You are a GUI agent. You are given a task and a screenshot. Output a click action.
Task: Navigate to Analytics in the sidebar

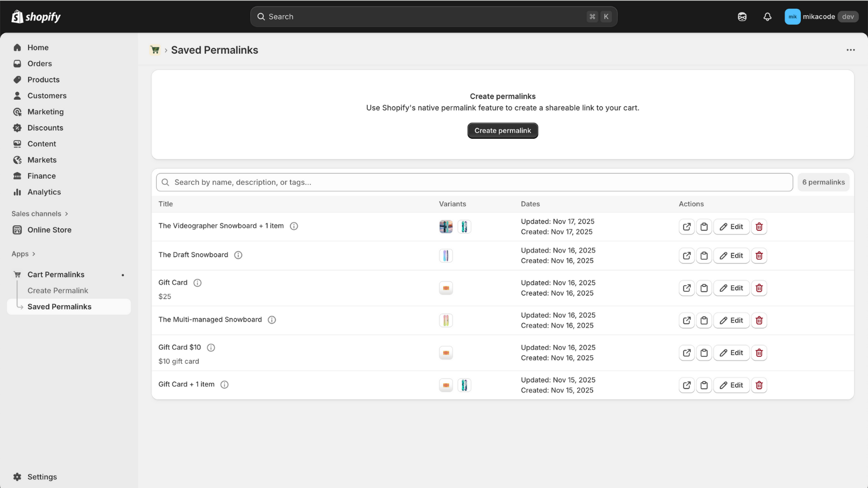click(x=44, y=192)
